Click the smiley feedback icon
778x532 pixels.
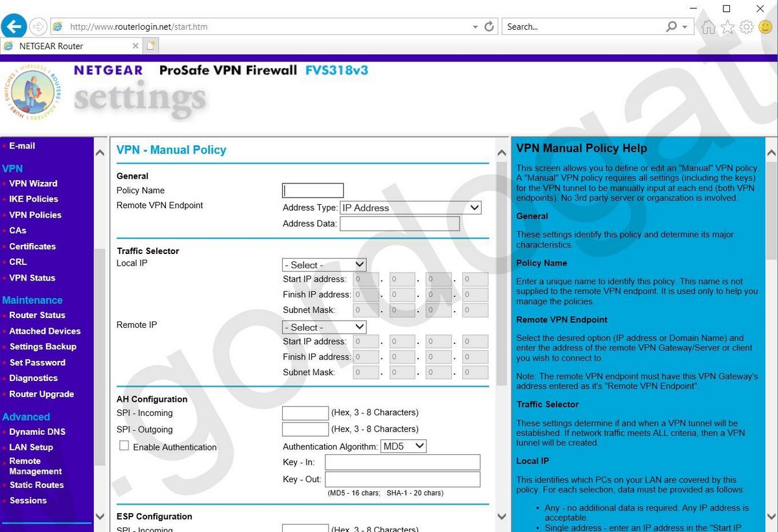click(x=765, y=27)
